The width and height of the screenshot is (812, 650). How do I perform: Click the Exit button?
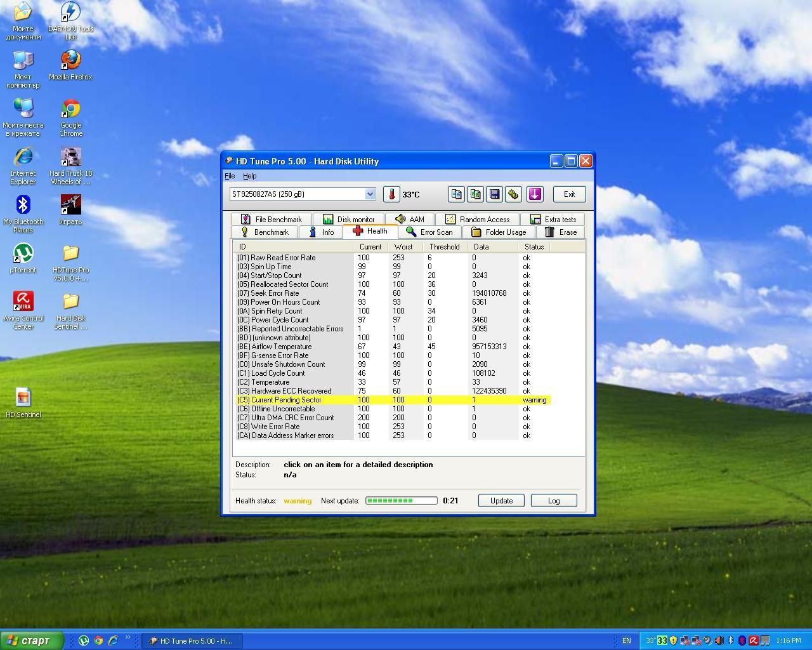click(x=569, y=194)
